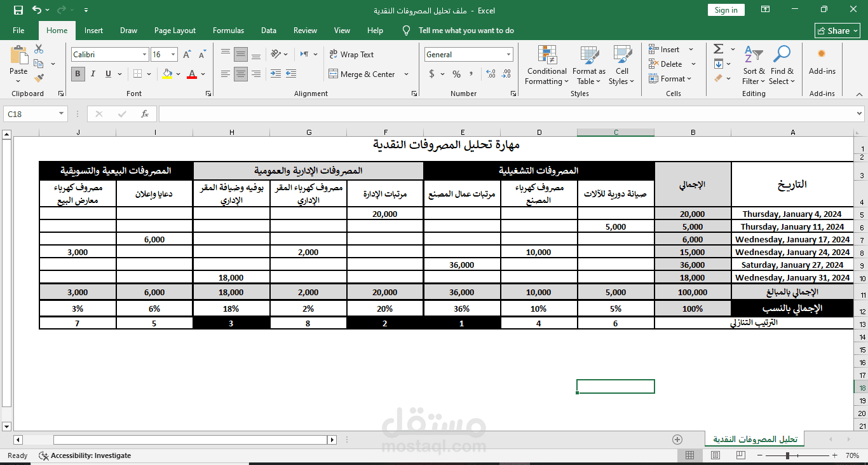Apply bottom align to cell
The height and width of the screenshot is (465, 868).
(256, 55)
